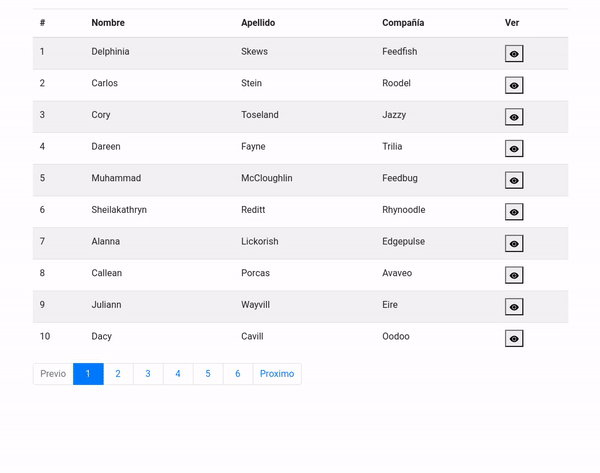Click the Previo pagination button
600x473 pixels.
click(x=53, y=374)
